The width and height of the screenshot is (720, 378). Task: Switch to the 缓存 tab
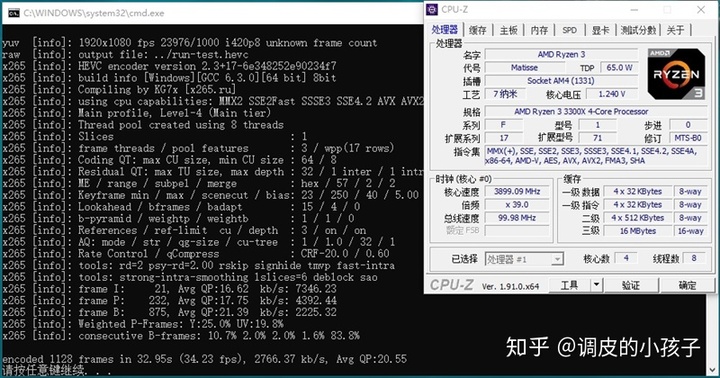click(x=478, y=30)
